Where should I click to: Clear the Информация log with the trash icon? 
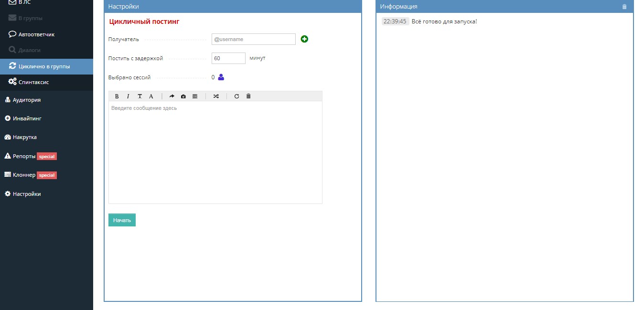[x=624, y=7]
